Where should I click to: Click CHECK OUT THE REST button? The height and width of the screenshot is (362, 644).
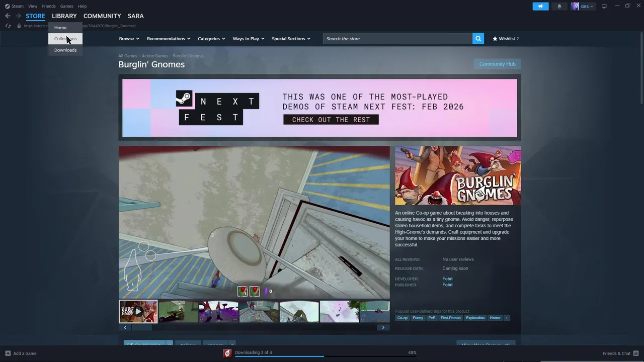[x=331, y=120]
